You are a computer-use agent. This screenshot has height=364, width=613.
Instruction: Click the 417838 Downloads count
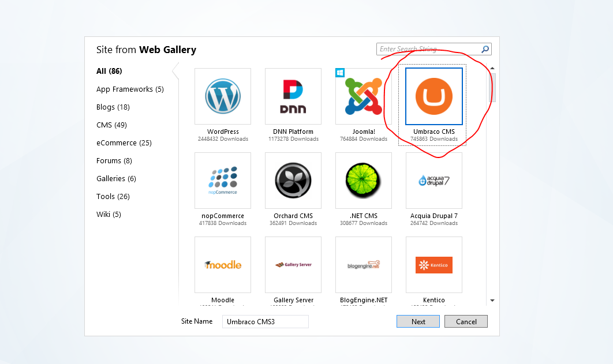pyautogui.click(x=223, y=223)
